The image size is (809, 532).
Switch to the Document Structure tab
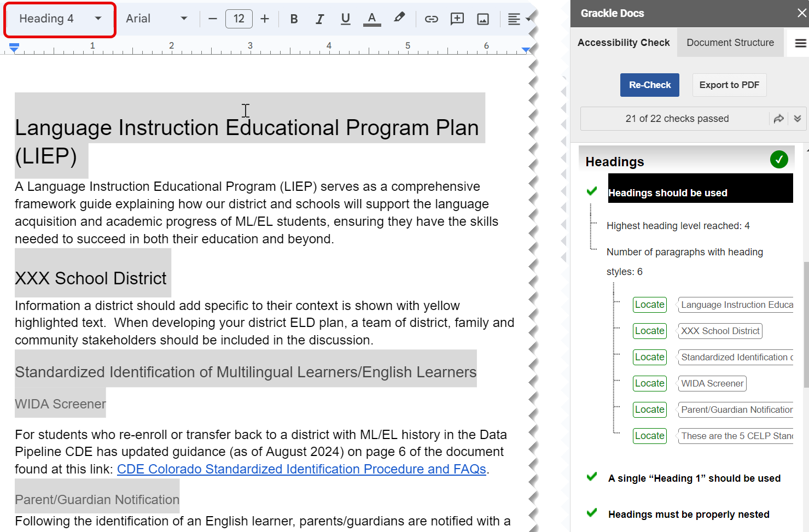(730, 43)
